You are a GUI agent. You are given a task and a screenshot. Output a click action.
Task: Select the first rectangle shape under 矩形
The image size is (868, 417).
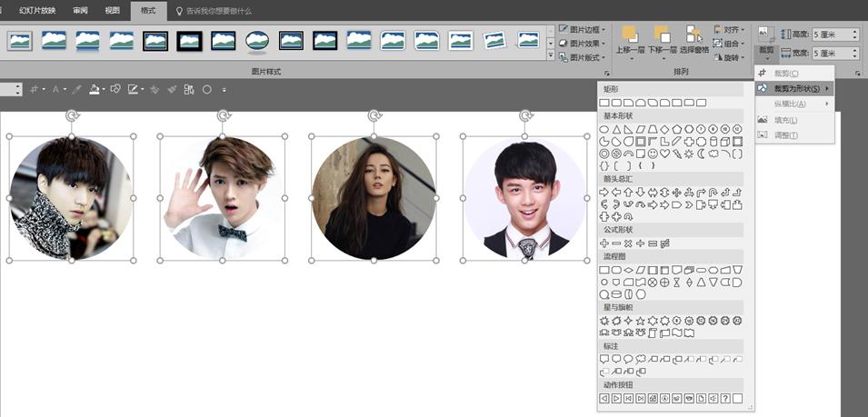(x=604, y=103)
